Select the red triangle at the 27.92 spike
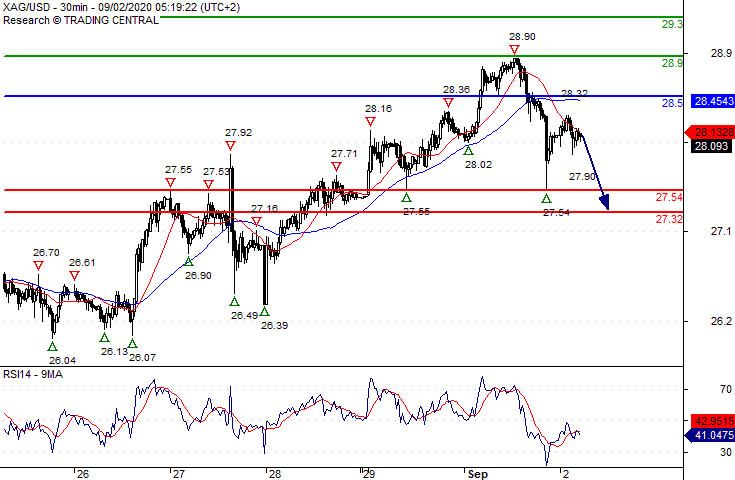Viewport: 735px width, 480px height. [x=230, y=146]
